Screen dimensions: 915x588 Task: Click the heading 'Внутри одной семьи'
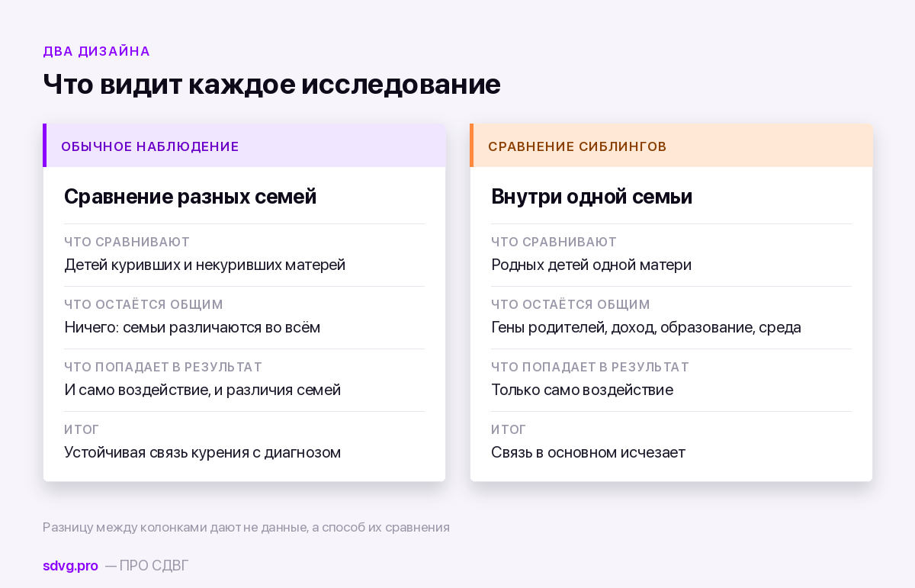(x=592, y=197)
